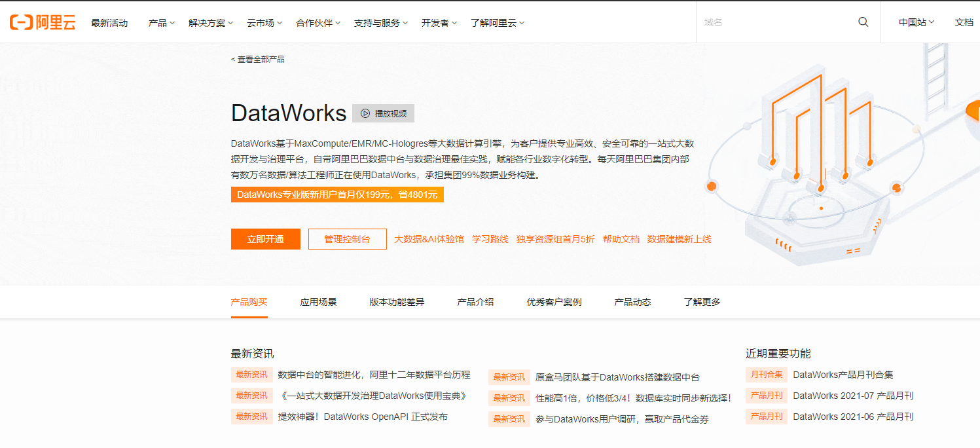Viewport: 980px width, 448px height.
Task: Open DataWorks 2021-07 产品月刊
Action: coord(853,396)
